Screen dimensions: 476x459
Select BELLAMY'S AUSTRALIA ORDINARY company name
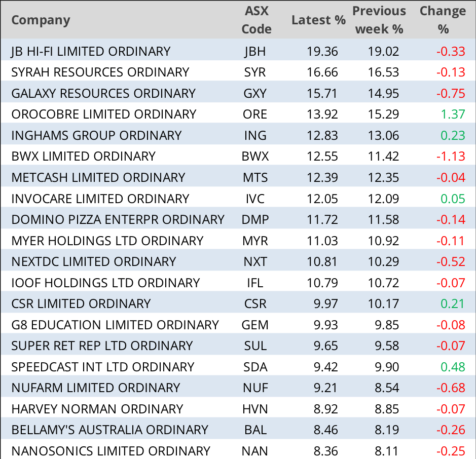tap(109, 430)
